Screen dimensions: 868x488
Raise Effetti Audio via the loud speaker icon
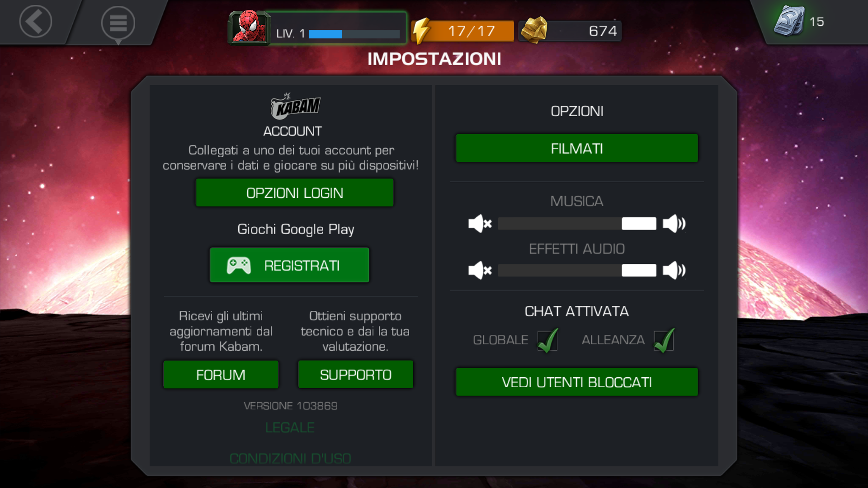674,270
